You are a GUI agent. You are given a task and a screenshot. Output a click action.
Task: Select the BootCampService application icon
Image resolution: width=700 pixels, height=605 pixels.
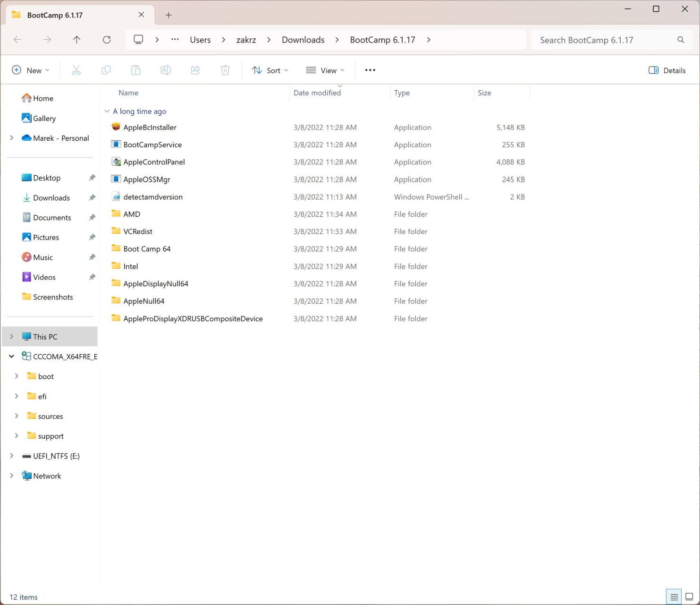click(x=116, y=145)
